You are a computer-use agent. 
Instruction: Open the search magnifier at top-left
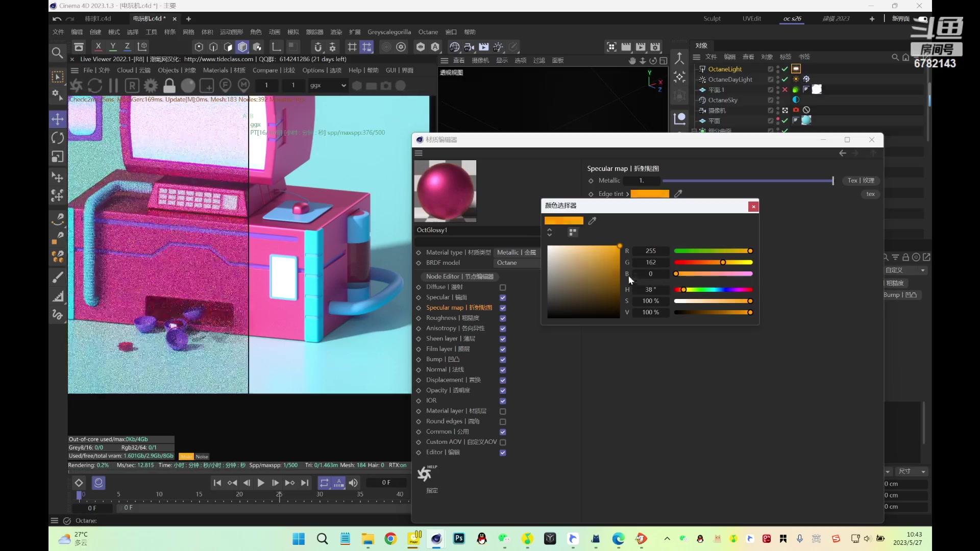pyautogui.click(x=58, y=53)
